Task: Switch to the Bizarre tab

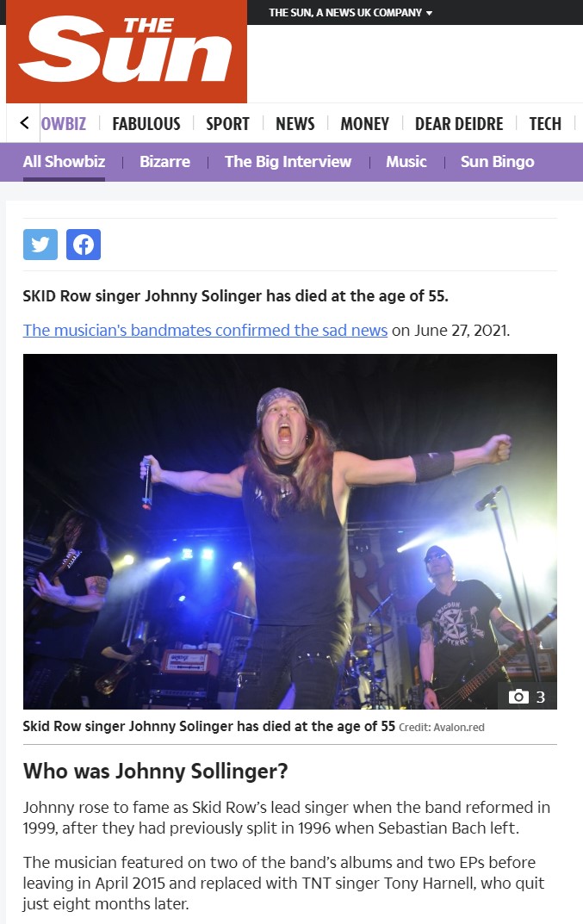Action: click(x=165, y=162)
